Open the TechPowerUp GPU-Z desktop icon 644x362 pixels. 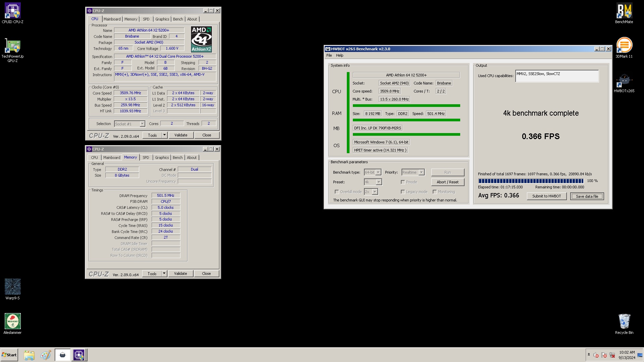click(x=12, y=50)
